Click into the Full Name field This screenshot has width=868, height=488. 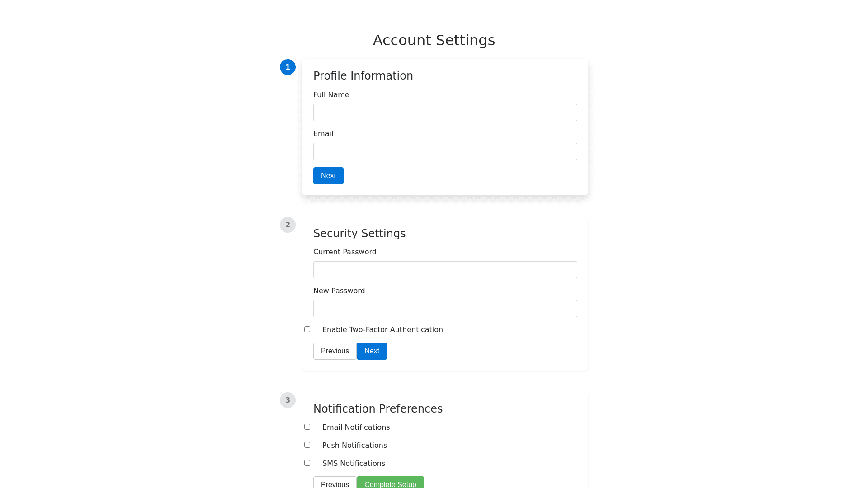pyautogui.click(x=445, y=113)
